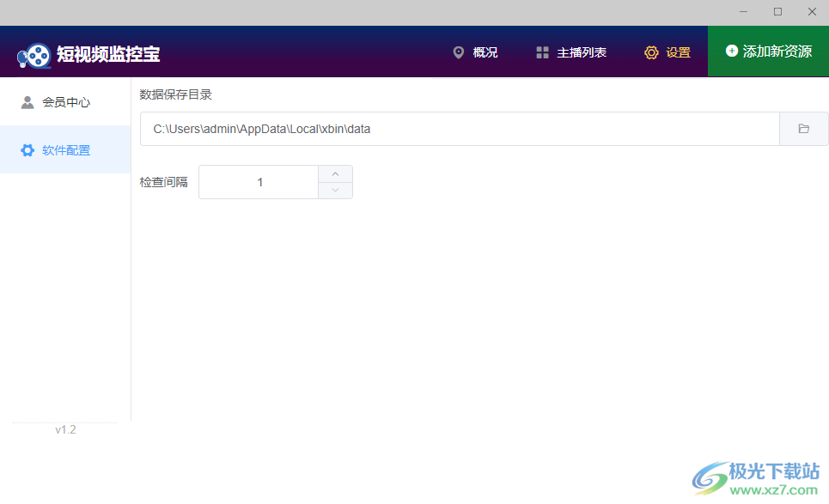Minimize the application window
This screenshot has width=829, height=504.
point(743,12)
